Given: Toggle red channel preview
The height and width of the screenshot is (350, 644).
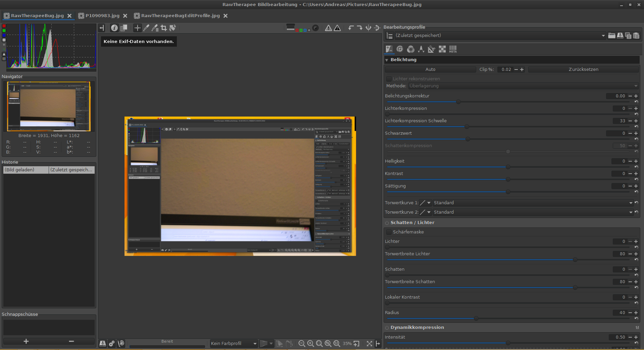Looking at the screenshot, I should click(x=297, y=30).
